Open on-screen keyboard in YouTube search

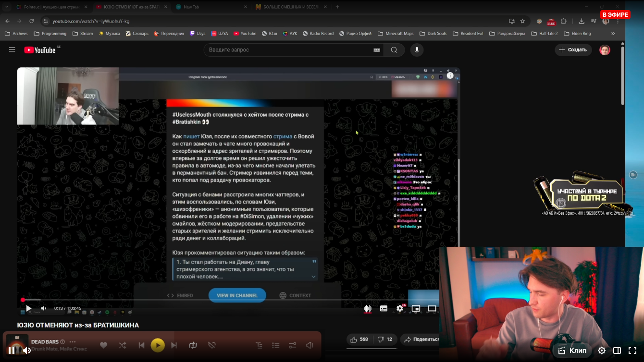(377, 50)
